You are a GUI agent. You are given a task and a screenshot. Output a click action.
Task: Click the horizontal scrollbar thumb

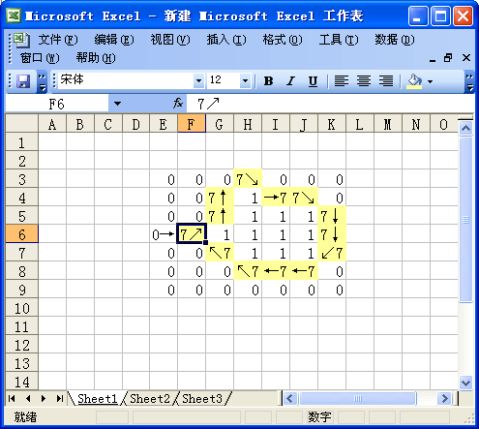point(357,398)
